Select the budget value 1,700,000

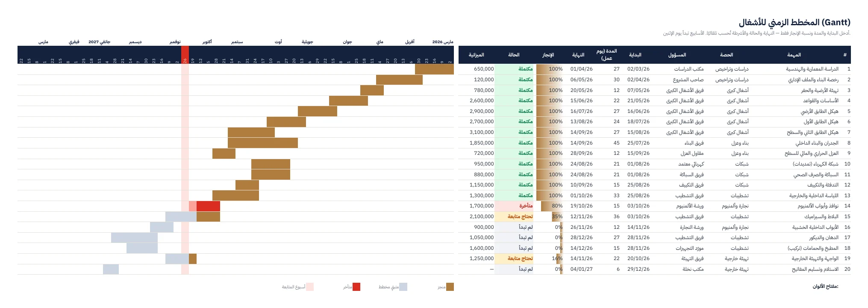pyautogui.click(x=482, y=206)
